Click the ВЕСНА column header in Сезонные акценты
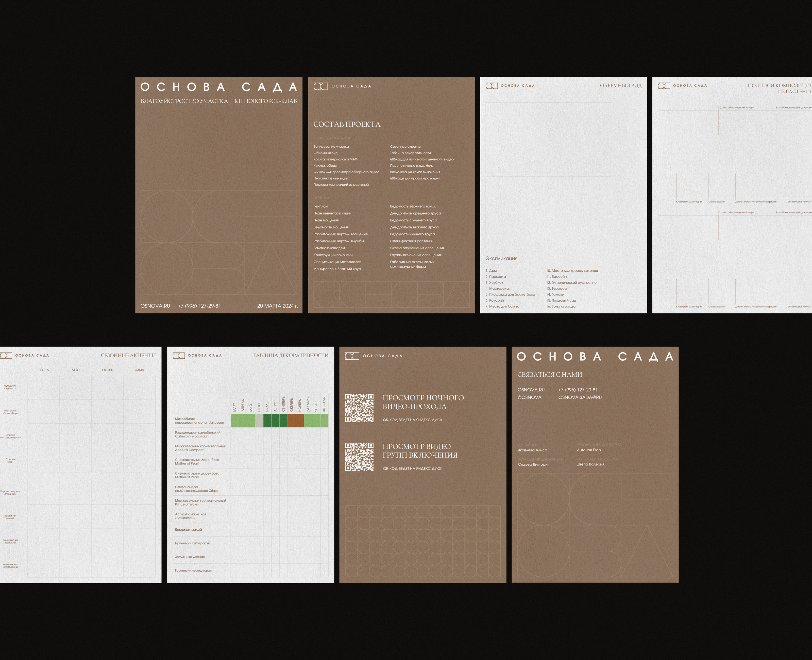812x660 pixels. coord(44,370)
